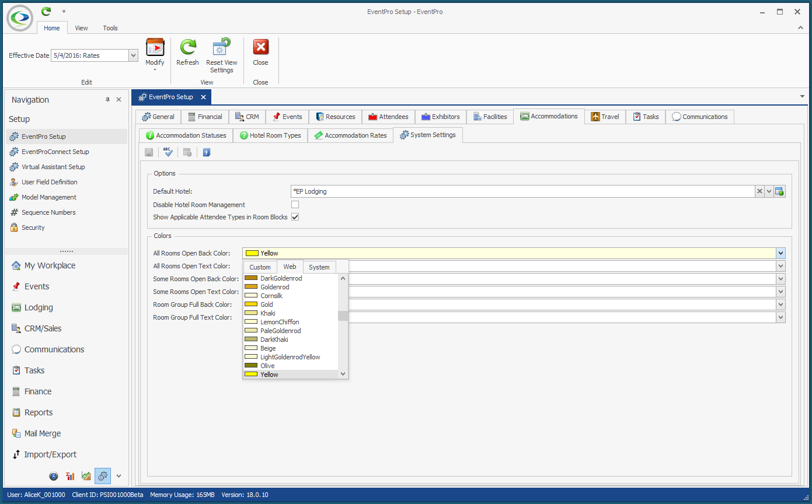Choose Khaki color from list

pos(291,313)
